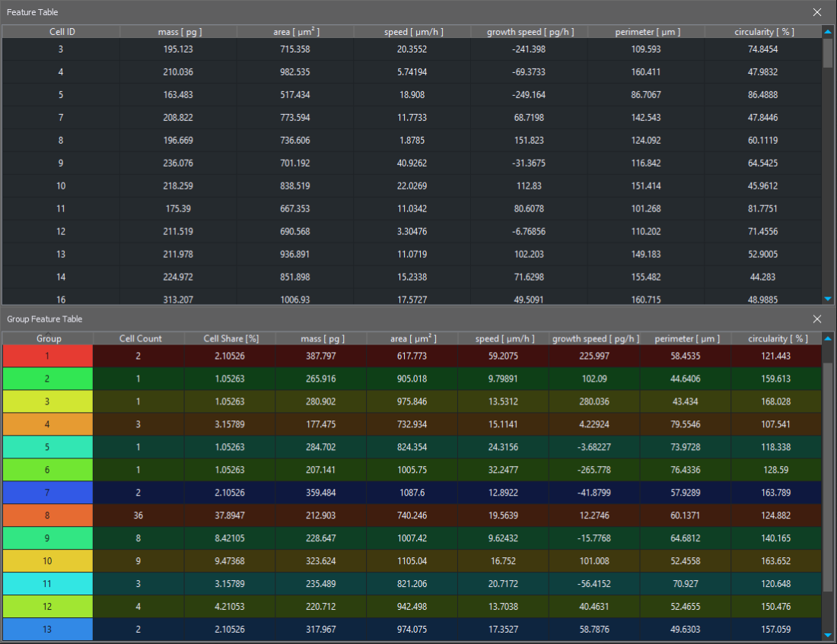Viewport: 837px width, 644px height.
Task: Click the Cell Share [%] column header
Action: click(231, 338)
